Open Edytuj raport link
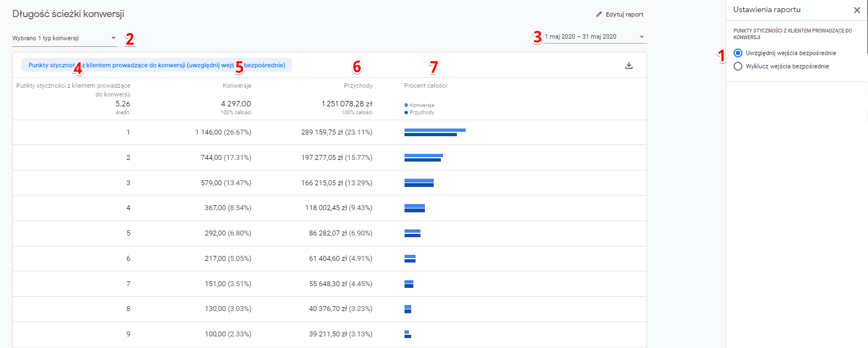Screen dimensions: 868x348 619,14
